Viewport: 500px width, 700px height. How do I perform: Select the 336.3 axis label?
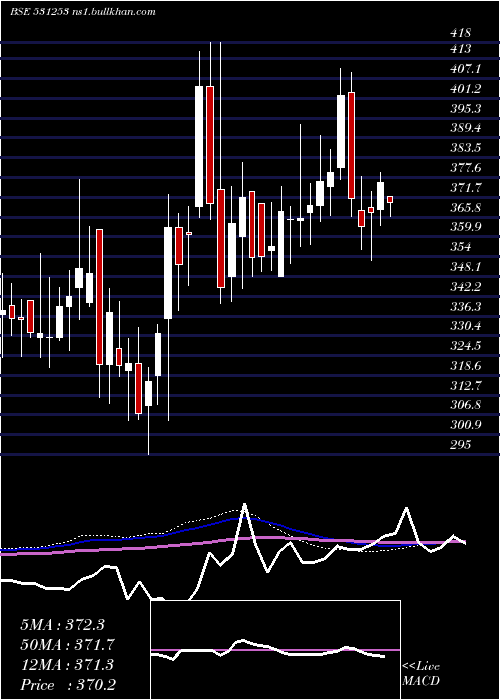(x=465, y=306)
